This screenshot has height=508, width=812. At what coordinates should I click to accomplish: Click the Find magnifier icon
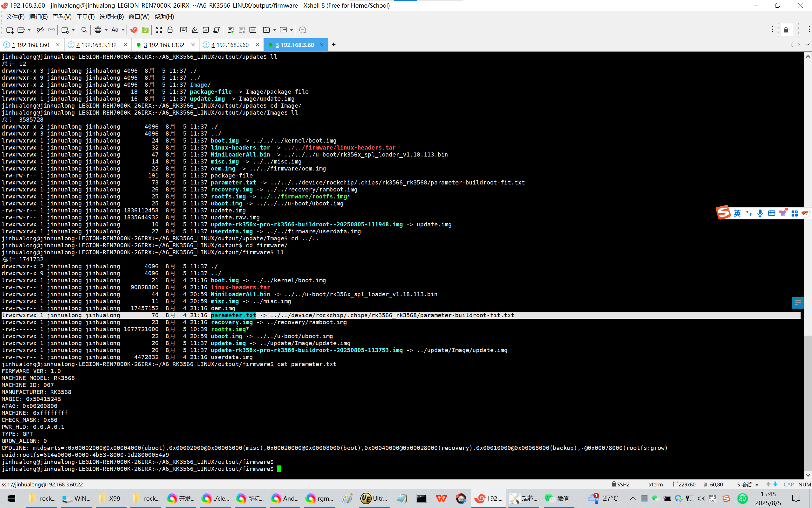[x=84, y=30]
